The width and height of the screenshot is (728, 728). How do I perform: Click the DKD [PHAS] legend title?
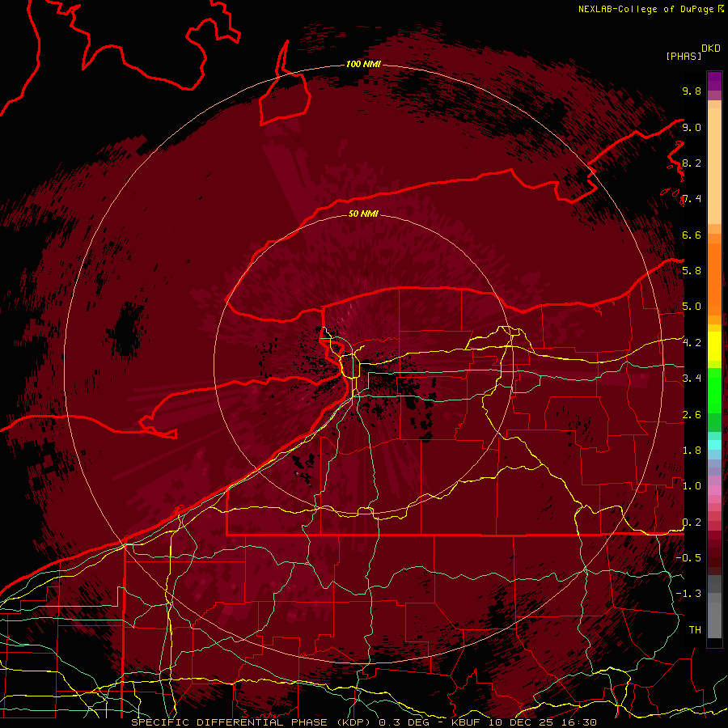coord(692,53)
